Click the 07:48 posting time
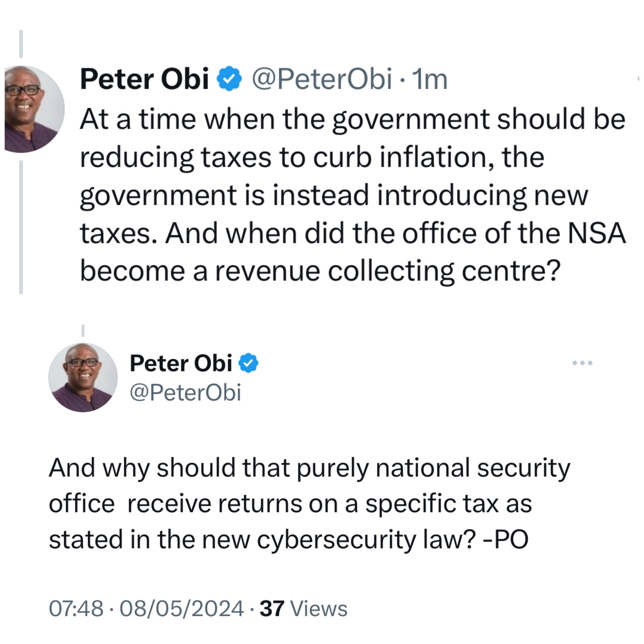 pyautogui.click(x=76, y=608)
